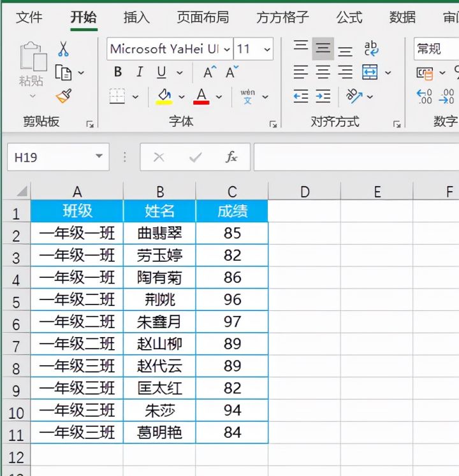Viewport: 459px width, 476px height.
Task: Switch to the 开始 tab
Action: click(x=84, y=17)
